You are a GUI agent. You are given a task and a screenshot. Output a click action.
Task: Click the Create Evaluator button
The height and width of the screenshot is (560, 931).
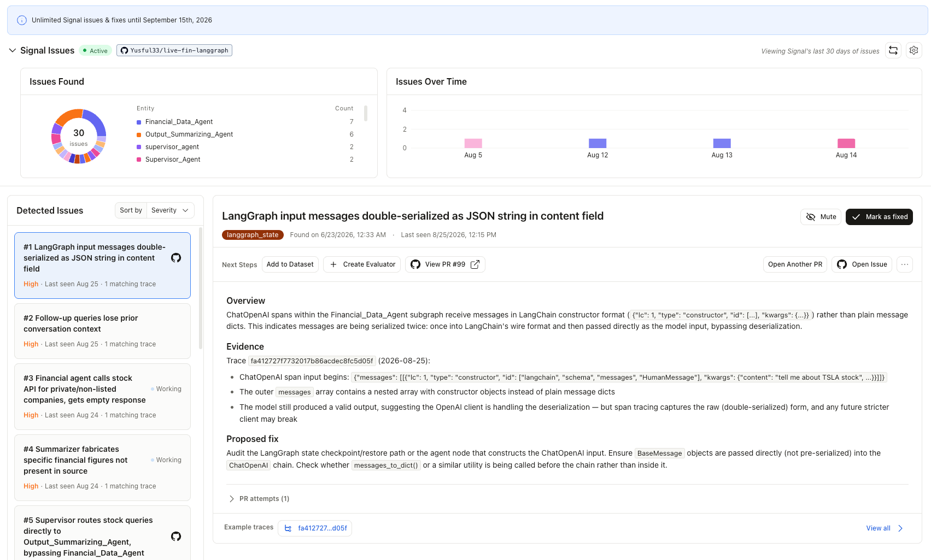coord(362,264)
